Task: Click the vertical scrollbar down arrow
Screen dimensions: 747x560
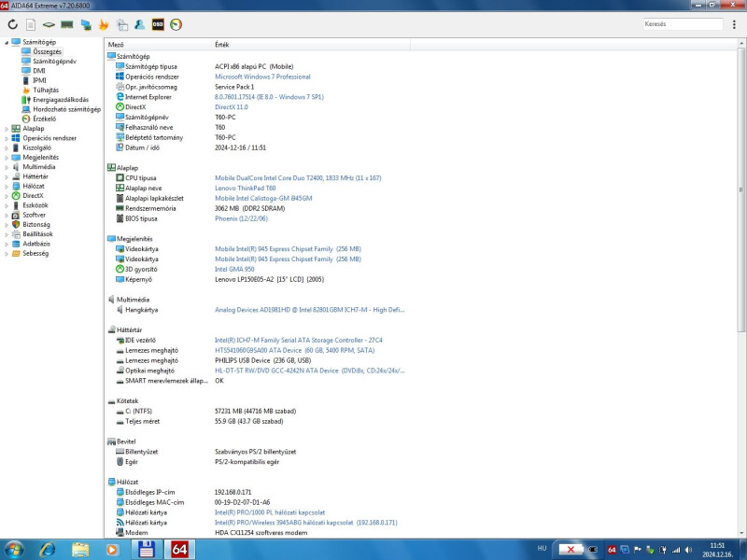Action: 741,533
